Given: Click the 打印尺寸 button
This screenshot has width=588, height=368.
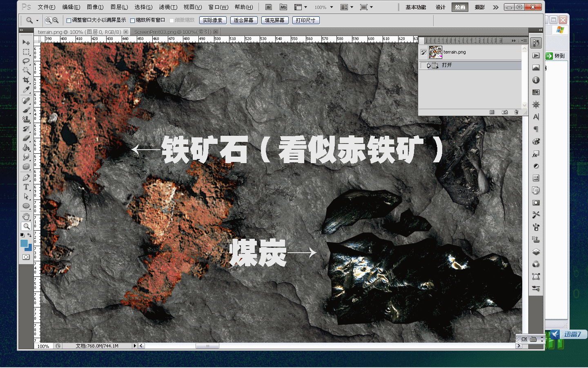Looking at the screenshot, I should [x=306, y=20].
